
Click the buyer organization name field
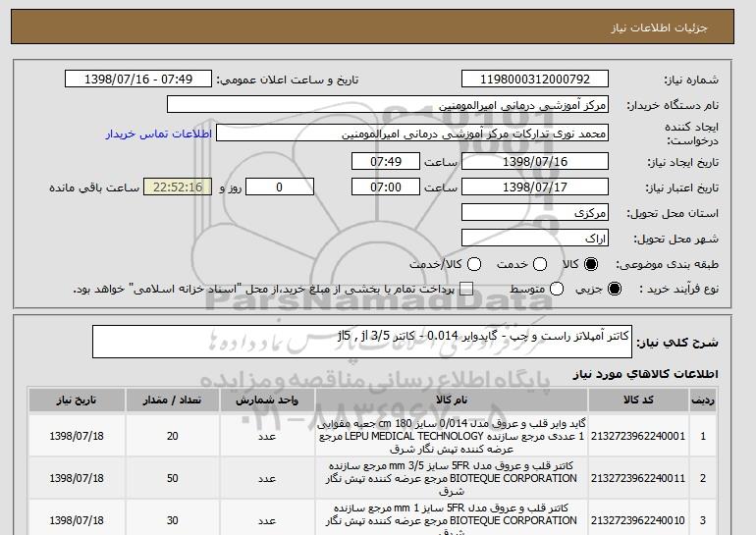tap(388, 105)
